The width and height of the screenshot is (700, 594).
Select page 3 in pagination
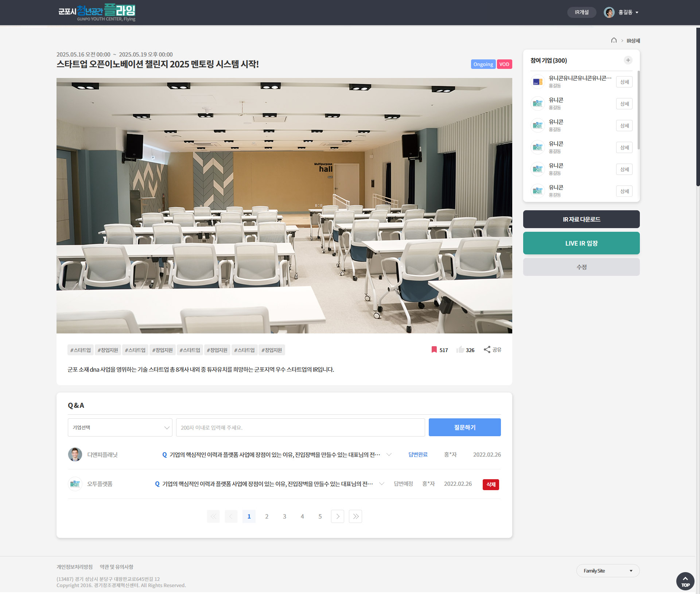point(284,516)
